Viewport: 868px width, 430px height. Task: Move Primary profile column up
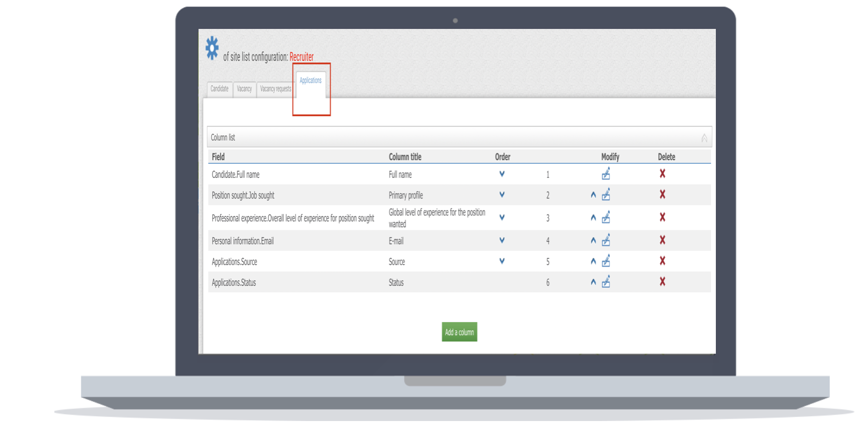[x=593, y=195]
